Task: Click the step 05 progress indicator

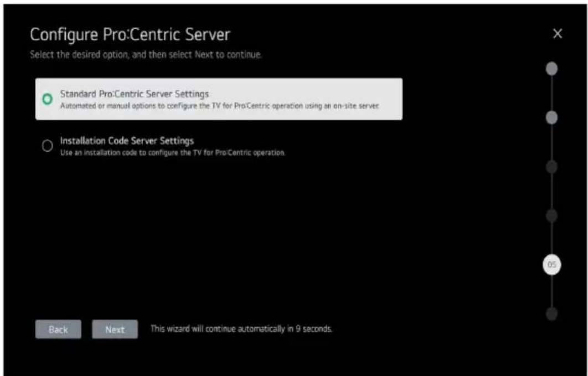Action: click(x=551, y=265)
